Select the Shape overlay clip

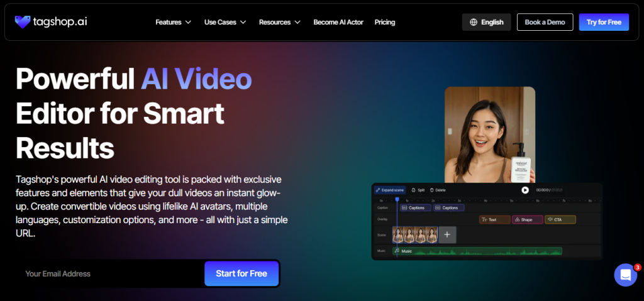[x=527, y=220]
